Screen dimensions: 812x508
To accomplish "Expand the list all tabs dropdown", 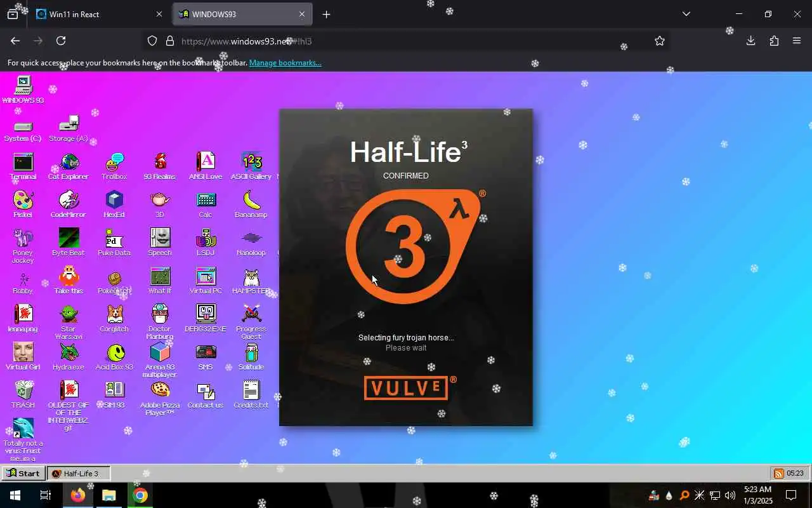I will pos(686,14).
